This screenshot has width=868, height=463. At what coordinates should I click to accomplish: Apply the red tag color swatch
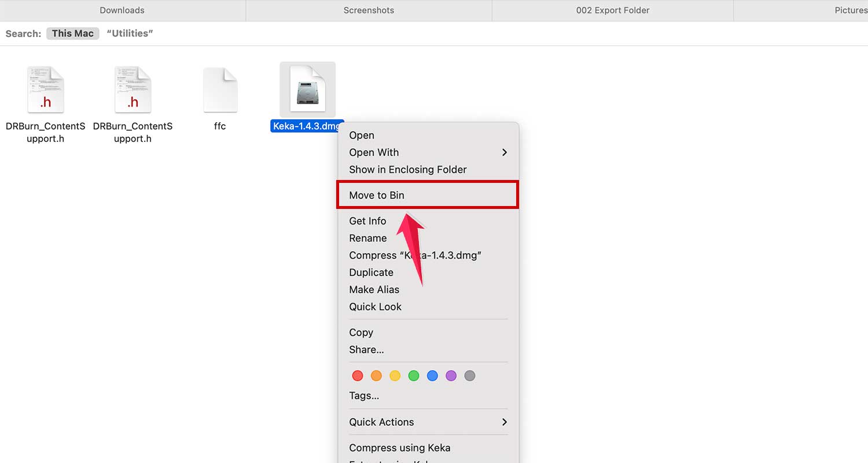(358, 376)
